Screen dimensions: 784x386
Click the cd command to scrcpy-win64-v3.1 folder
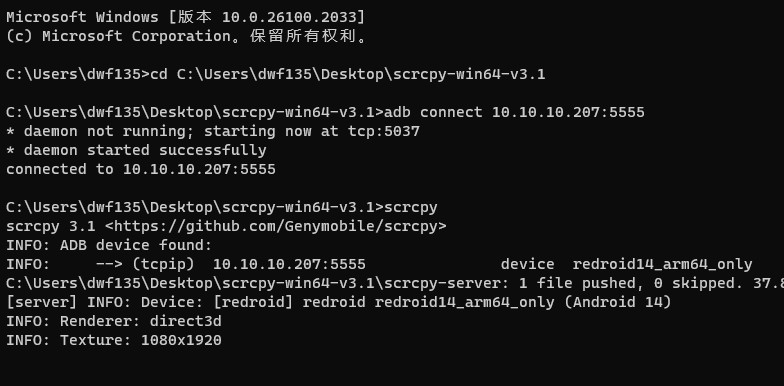click(x=348, y=74)
